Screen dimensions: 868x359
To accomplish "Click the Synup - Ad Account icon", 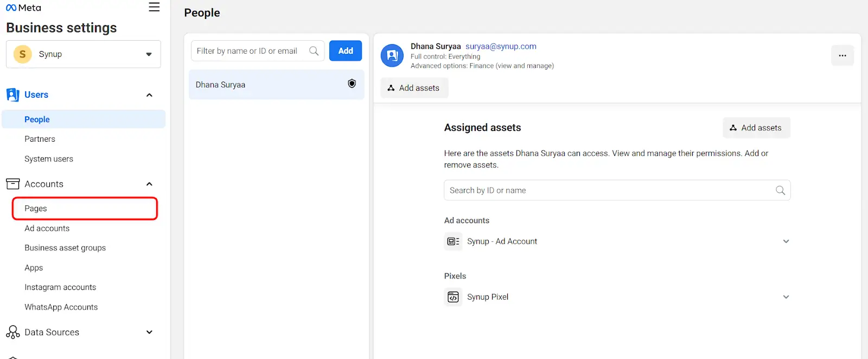I will pyautogui.click(x=453, y=241).
